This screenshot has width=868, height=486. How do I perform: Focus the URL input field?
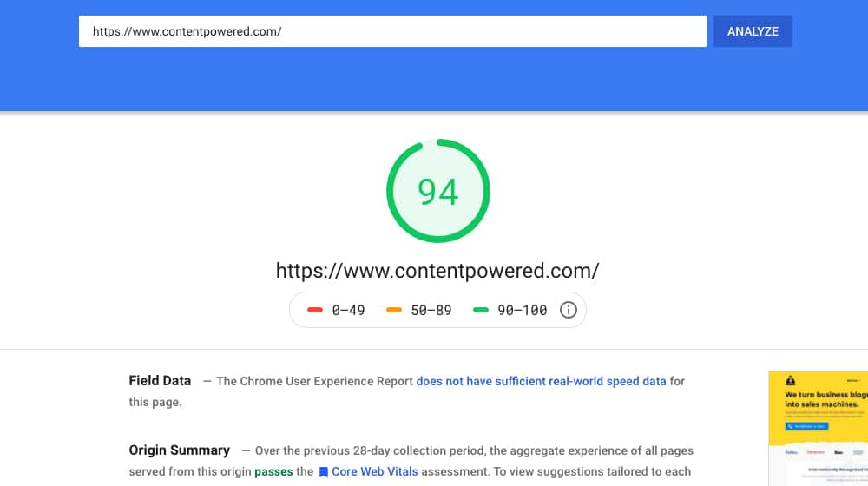click(392, 31)
